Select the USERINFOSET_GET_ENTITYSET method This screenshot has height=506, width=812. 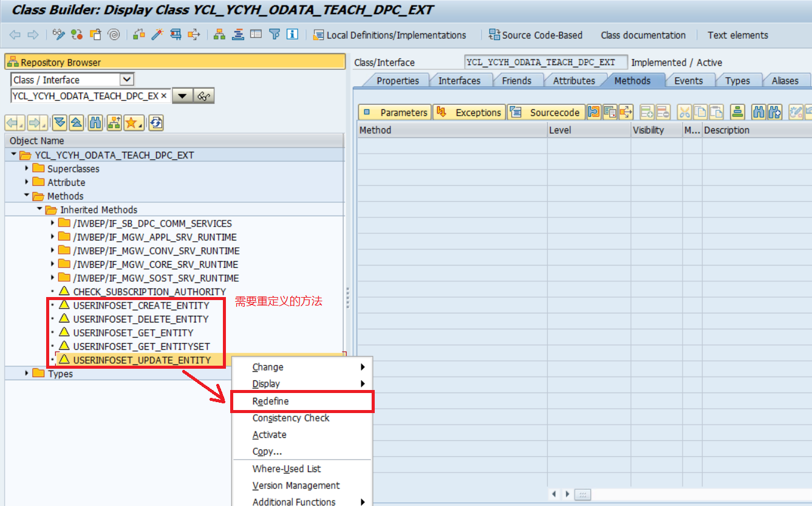click(141, 346)
